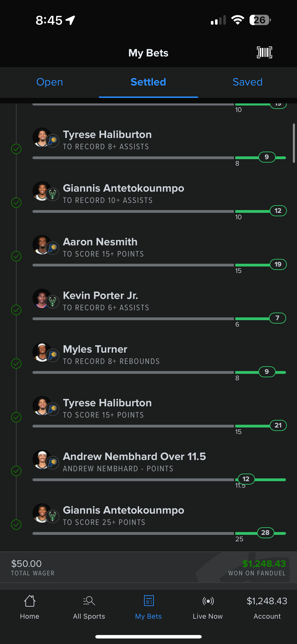297x644 pixels.
Task: Open Live Now broadcast icon
Action: pos(208,600)
